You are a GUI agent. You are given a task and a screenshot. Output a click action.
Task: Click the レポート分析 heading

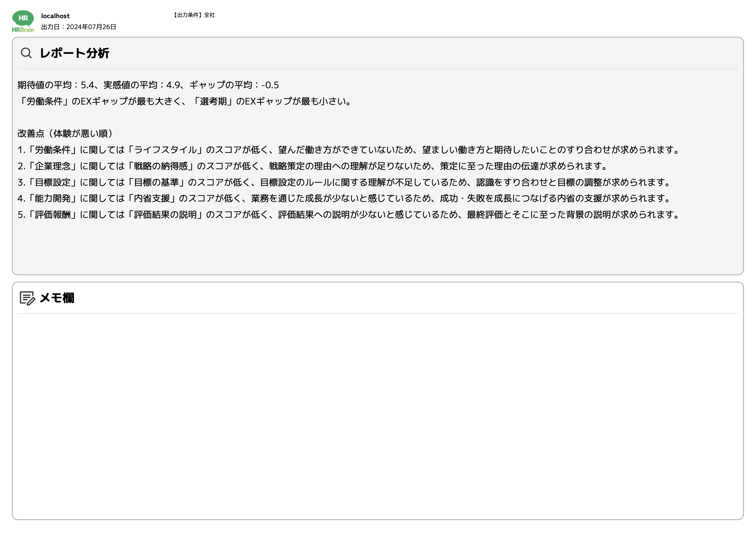point(75,53)
